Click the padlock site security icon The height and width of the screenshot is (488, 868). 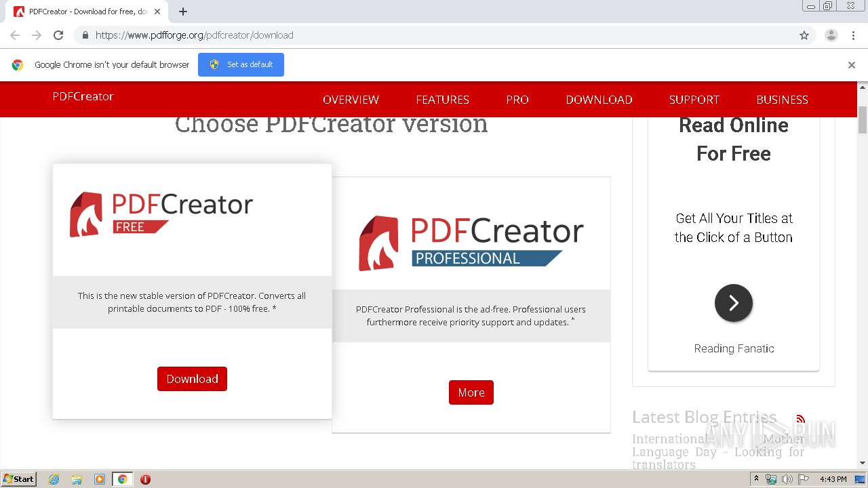tap(85, 35)
